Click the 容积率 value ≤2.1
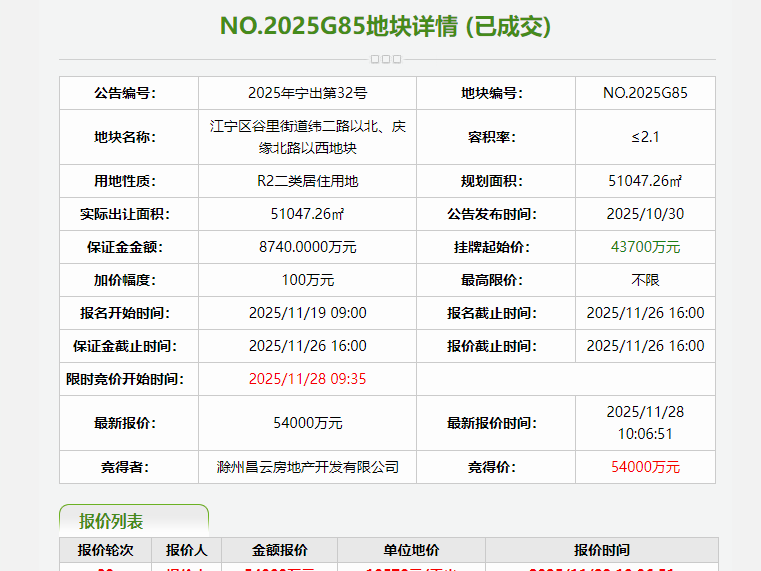This screenshot has width=761, height=571. (x=645, y=137)
